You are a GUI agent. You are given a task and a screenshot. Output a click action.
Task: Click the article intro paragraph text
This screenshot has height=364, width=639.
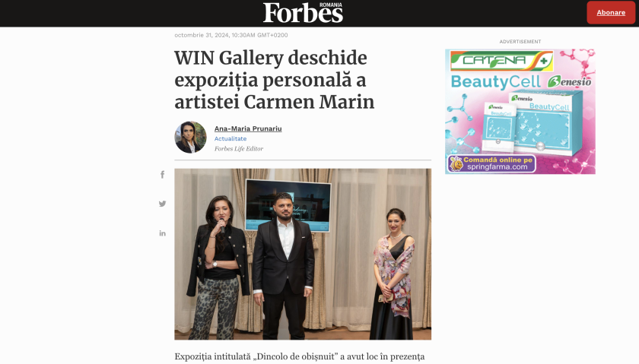pos(300,356)
